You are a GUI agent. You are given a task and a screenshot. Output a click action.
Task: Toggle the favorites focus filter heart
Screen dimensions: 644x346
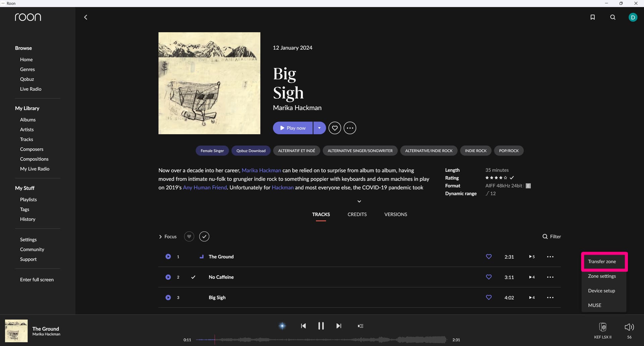click(x=189, y=237)
